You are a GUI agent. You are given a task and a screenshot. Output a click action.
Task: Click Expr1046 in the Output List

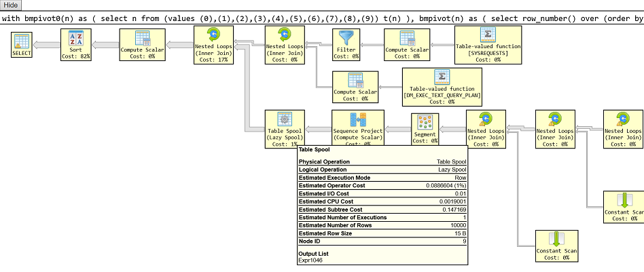[312, 259]
